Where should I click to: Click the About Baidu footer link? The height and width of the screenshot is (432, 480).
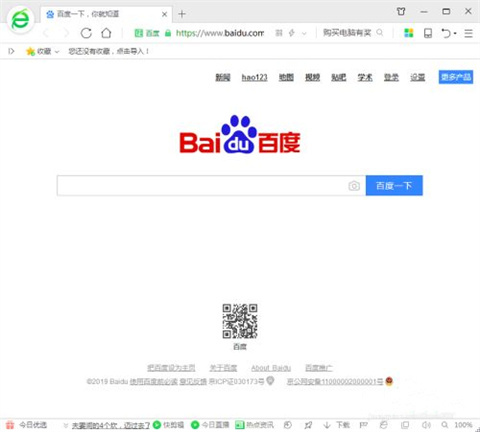click(271, 368)
